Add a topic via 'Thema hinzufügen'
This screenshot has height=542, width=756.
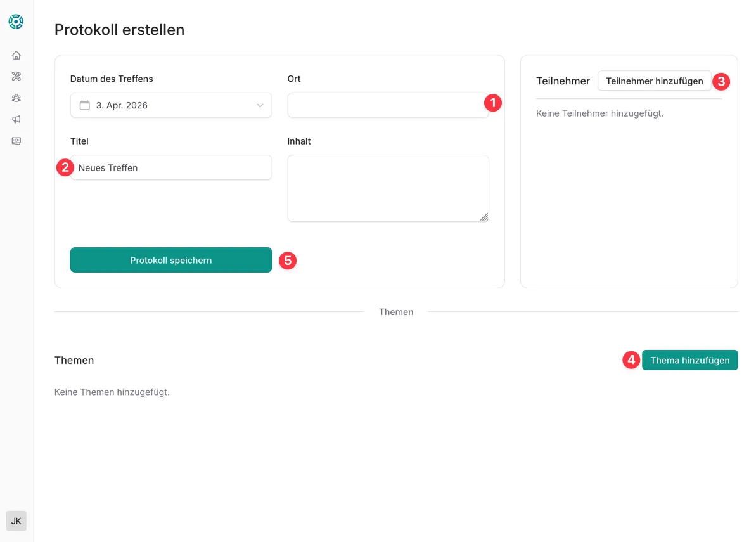tap(689, 360)
